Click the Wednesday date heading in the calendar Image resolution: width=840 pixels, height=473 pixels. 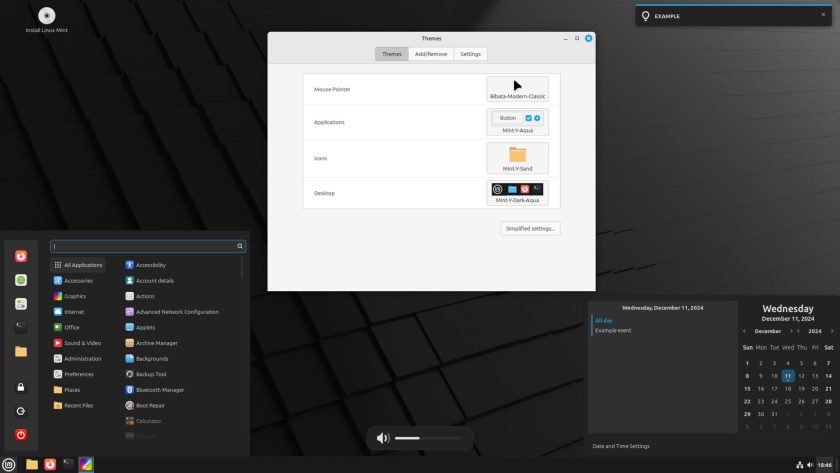[788, 309]
